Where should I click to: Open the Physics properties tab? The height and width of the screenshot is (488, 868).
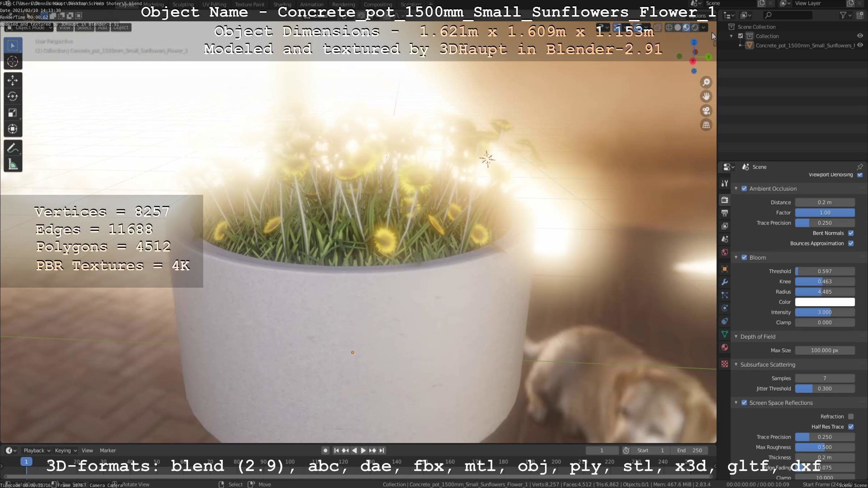click(725, 308)
